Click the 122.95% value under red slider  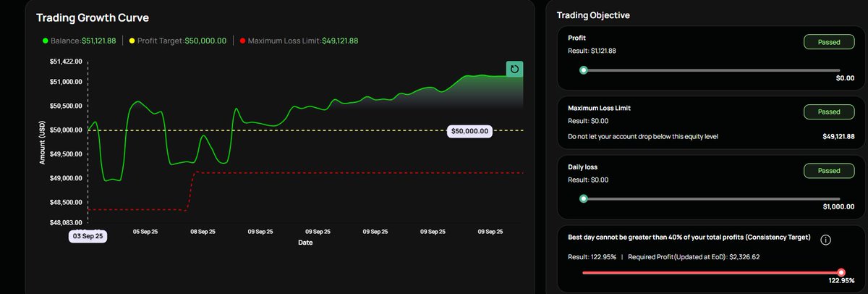[x=842, y=280]
